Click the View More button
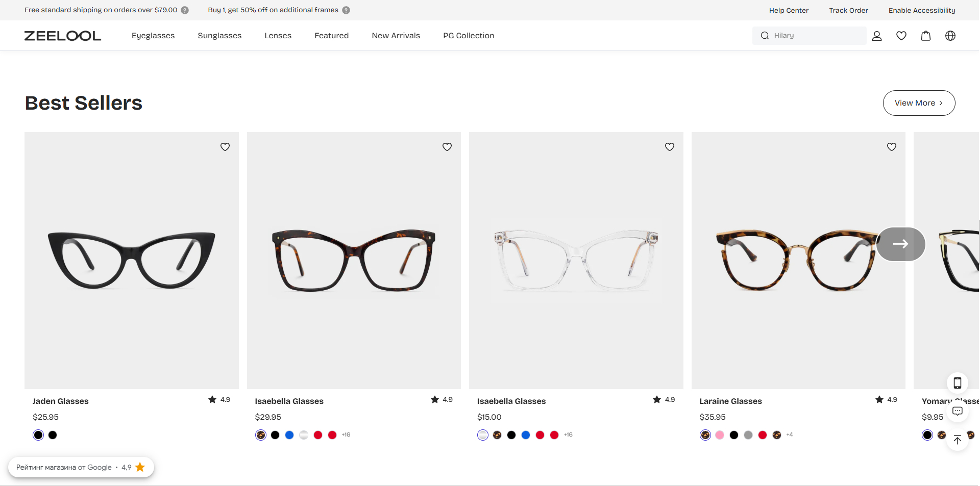 pos(919,103)
